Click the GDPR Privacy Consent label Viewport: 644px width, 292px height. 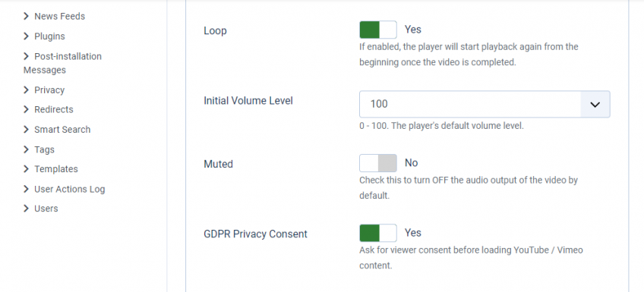coord(255,234)
